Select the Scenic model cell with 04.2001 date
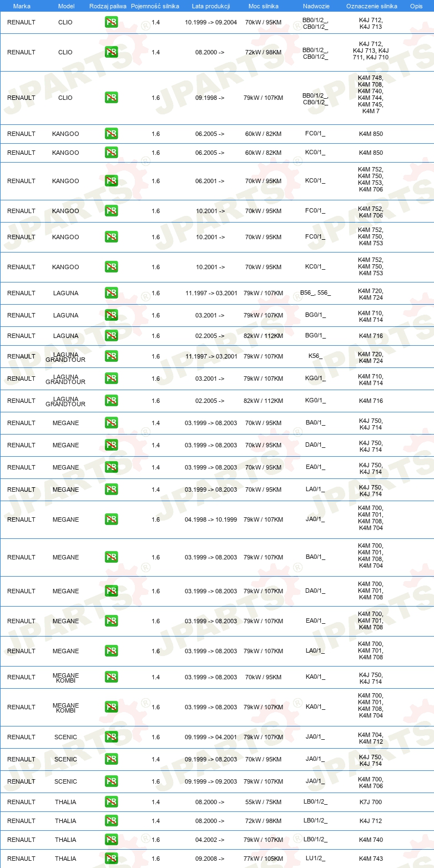This screenshot has width=434, height=868. [x=66, y=737]
